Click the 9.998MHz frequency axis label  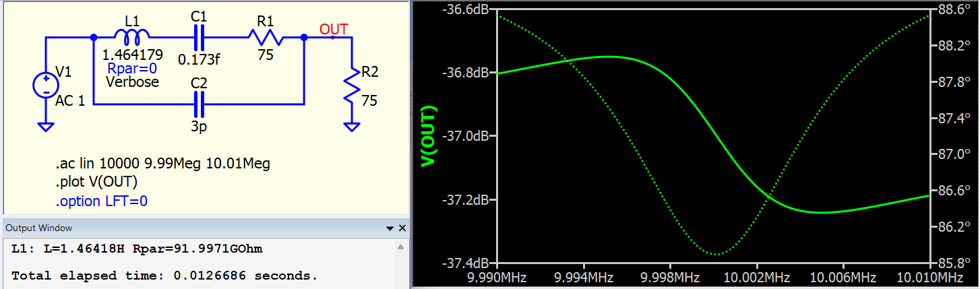click(671, 278)
